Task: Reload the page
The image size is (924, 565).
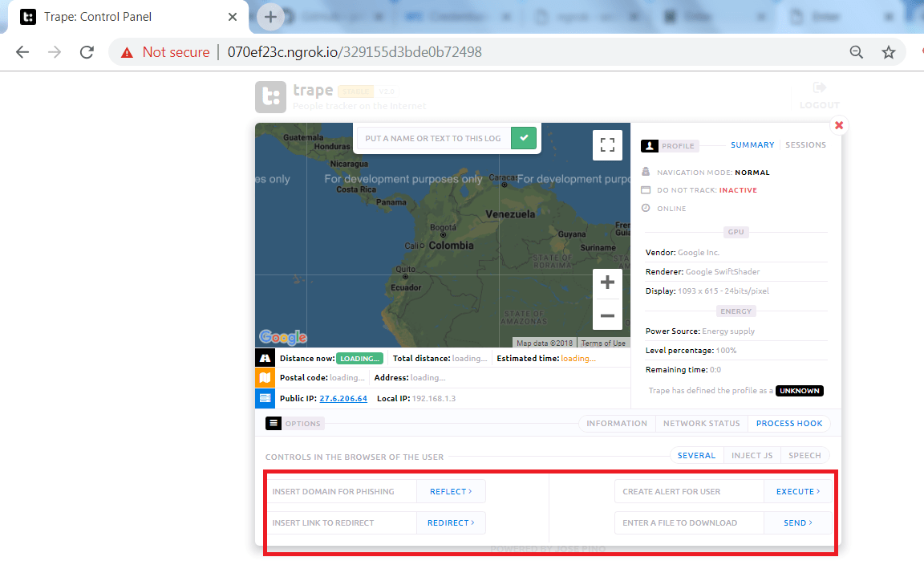Action: pyautogui.click(x=87, y=52)
